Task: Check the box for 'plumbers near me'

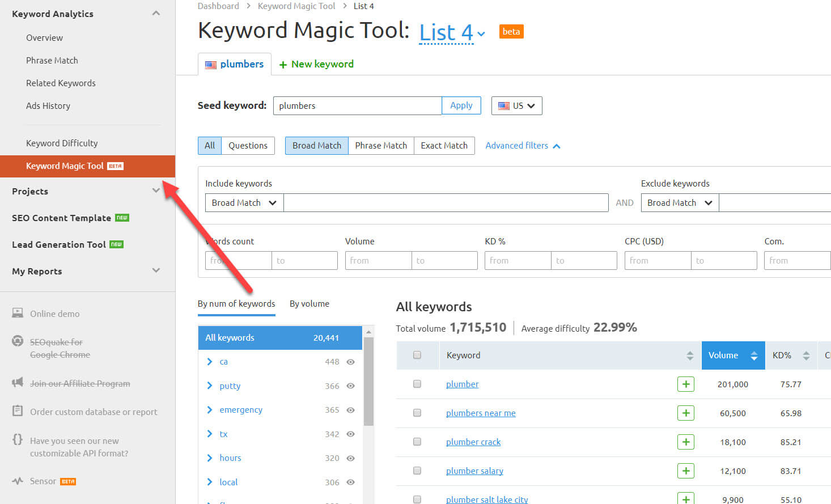Action: 417,413
